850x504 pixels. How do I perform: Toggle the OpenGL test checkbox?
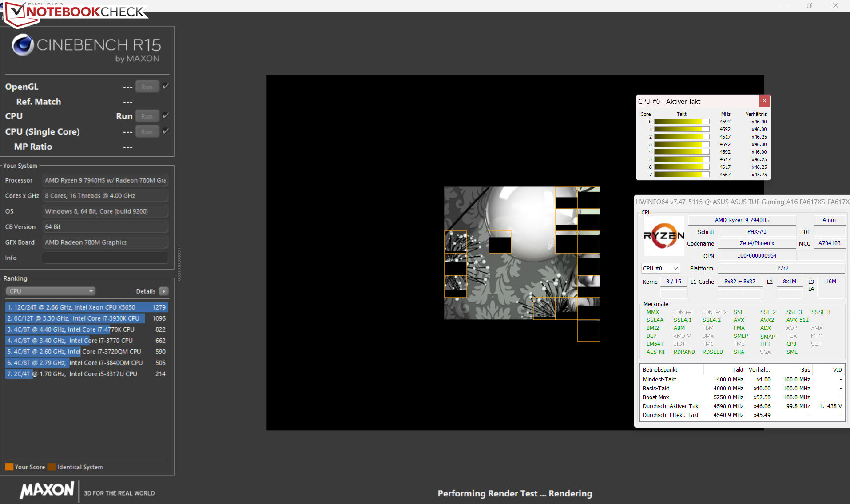point(166,86)
